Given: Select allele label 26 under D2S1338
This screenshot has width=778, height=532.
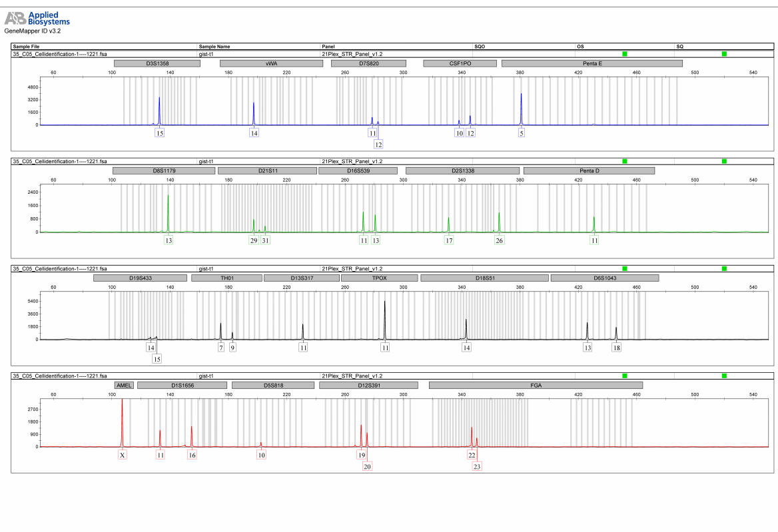Looking at the screenshot, I should coord(499,240).
